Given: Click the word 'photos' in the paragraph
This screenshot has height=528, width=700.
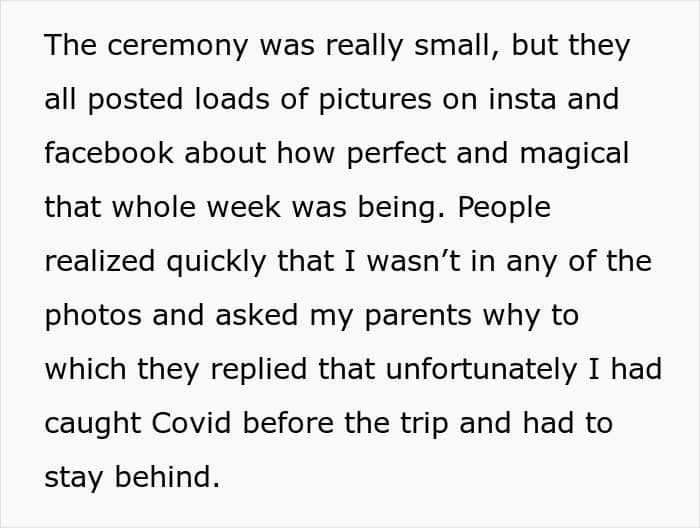Looking at the screenshot, I should pos(92,315).
